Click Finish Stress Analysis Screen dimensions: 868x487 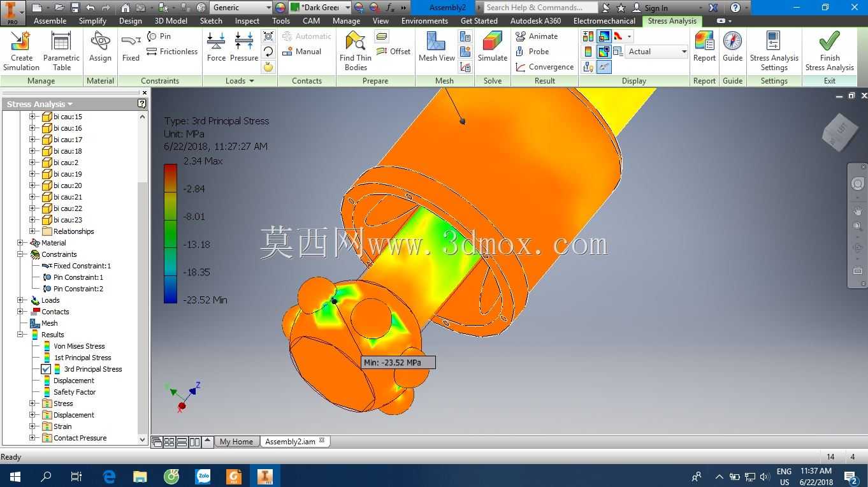829,51
